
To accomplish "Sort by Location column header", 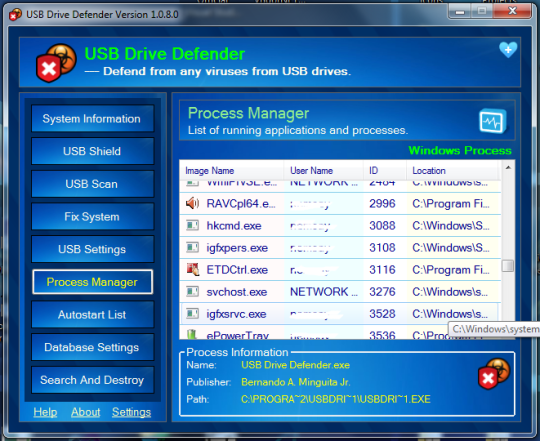I will 452,171.
